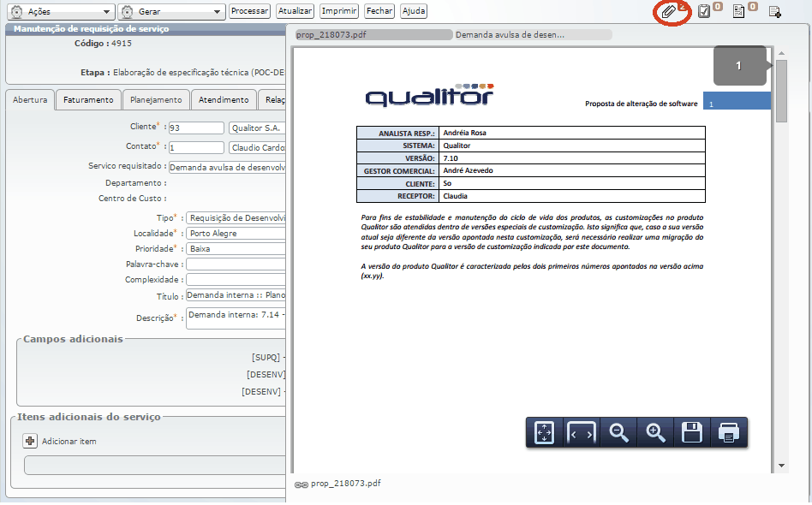Screen dimensions: 812x505
Task: Switch to the Faturamento tab
Action: click(88, 100)
